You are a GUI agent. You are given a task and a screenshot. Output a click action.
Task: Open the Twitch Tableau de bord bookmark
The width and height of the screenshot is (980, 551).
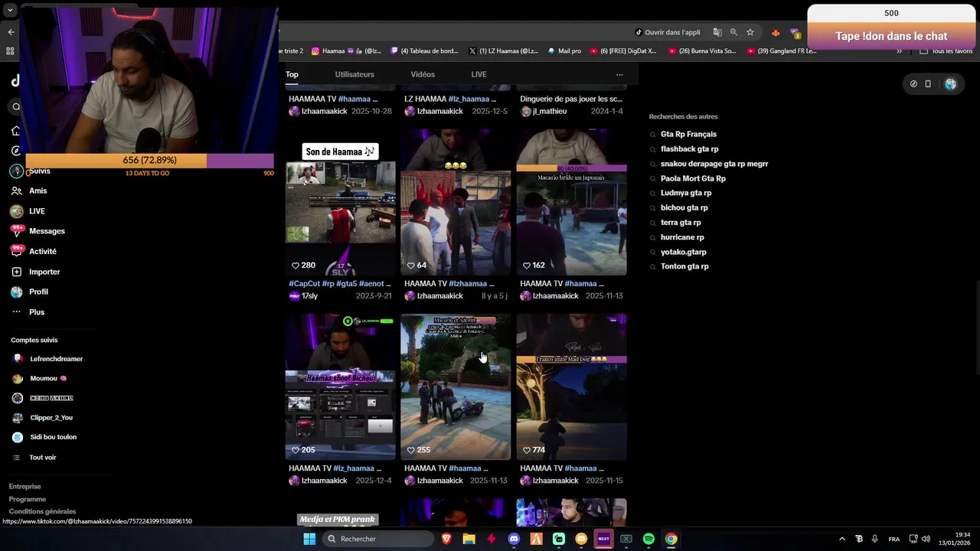(424, 51)
